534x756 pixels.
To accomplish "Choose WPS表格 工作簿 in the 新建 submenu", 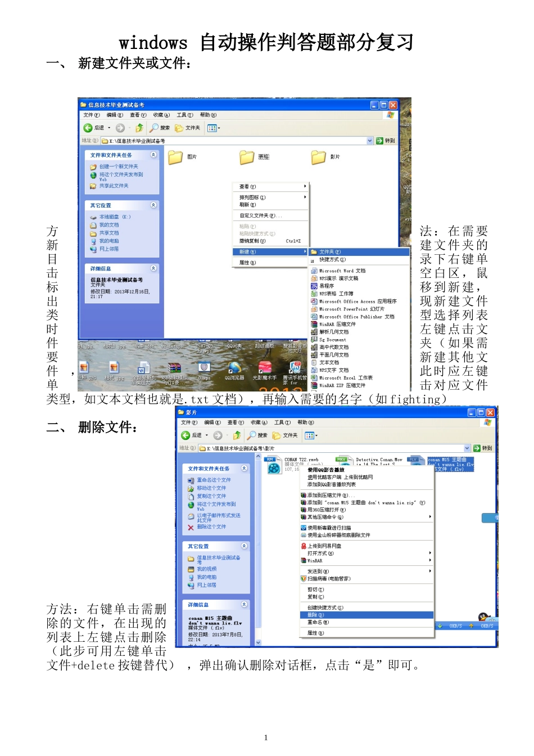I will pos(359,294).
